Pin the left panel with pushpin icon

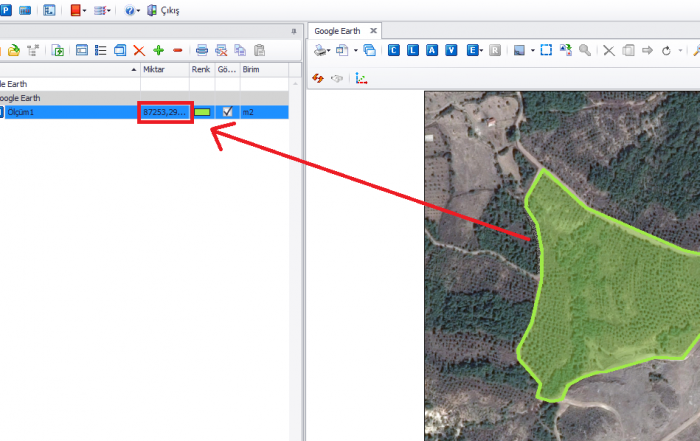click(293, 31)
